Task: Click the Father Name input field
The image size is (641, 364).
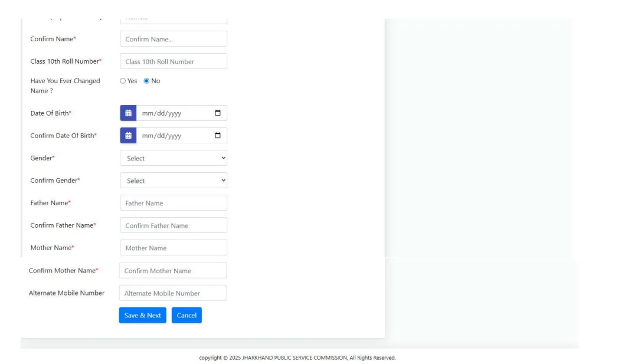Action: point(173,202)
